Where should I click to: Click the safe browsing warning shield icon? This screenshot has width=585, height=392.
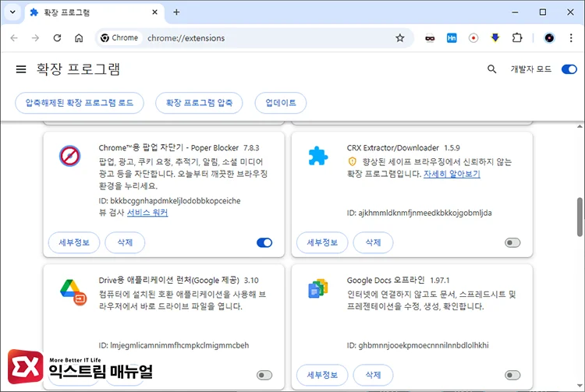click(353, 162)
